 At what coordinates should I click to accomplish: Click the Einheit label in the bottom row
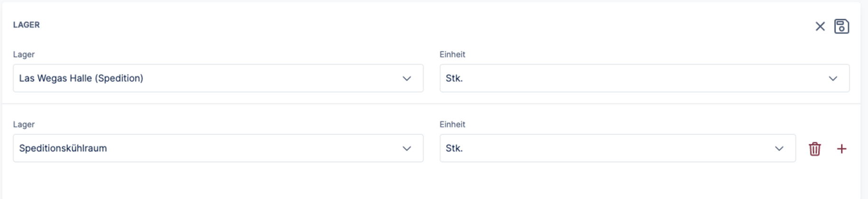452,124
